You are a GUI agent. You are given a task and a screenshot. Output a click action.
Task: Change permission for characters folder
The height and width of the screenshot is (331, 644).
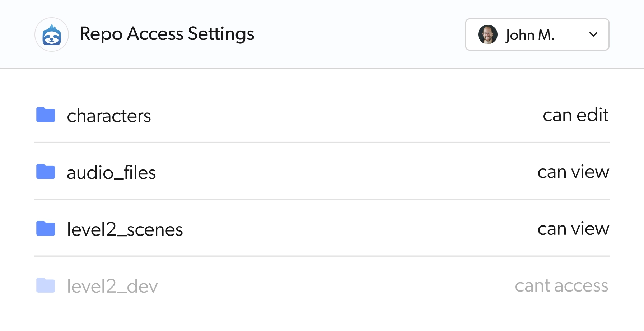click(575, 115)
